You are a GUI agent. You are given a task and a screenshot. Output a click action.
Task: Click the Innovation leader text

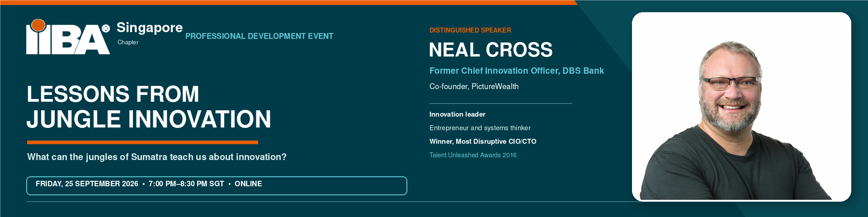point(458,114)
